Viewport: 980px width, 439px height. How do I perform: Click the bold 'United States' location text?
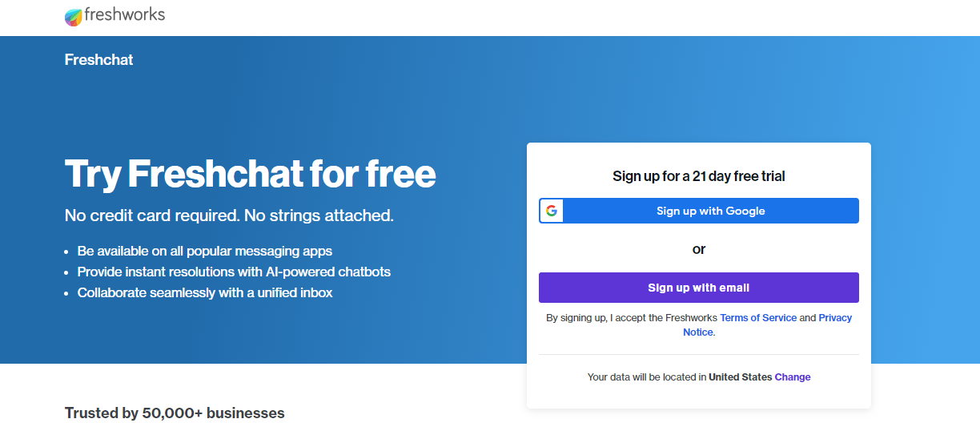point(741,377)
